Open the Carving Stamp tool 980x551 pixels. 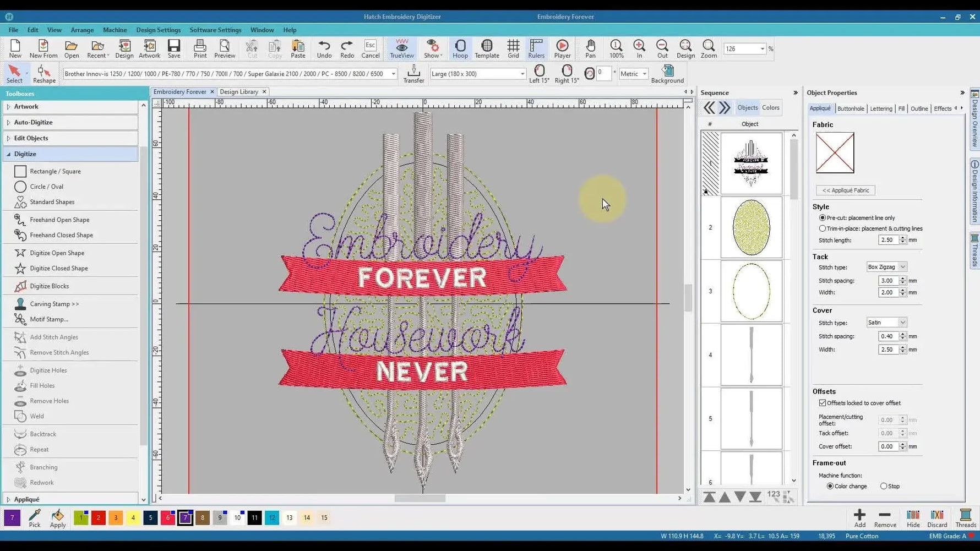coord(55,303)
